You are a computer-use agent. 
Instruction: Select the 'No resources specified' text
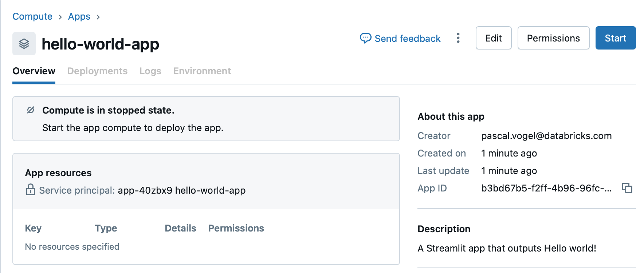click(x=72, y=247)
